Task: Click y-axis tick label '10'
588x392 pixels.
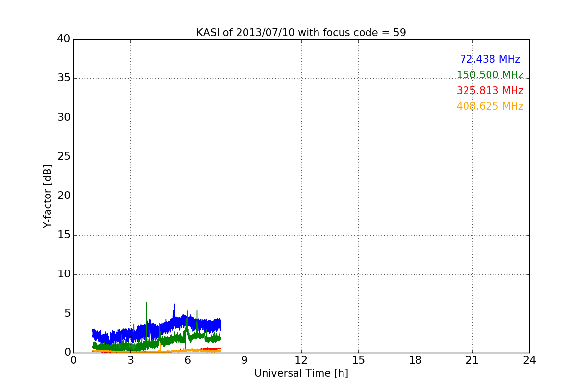Action: pyautogui.click(x=64, y=274)
